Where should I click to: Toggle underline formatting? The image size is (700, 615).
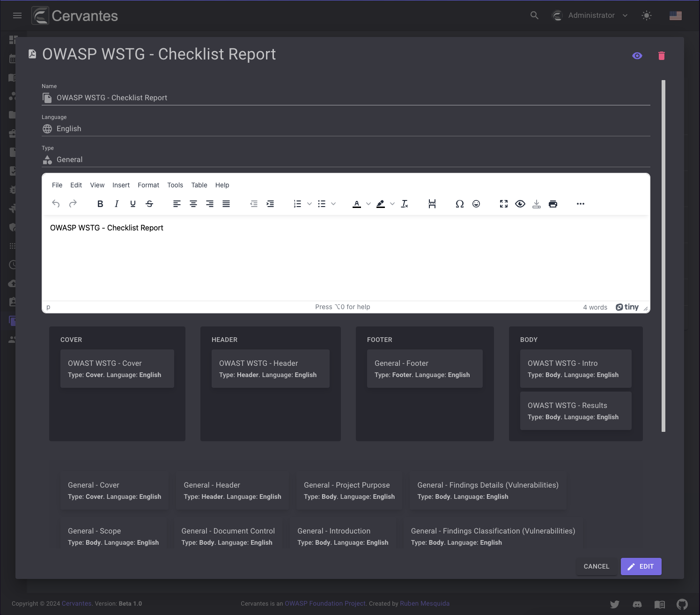tap(133, 204)
